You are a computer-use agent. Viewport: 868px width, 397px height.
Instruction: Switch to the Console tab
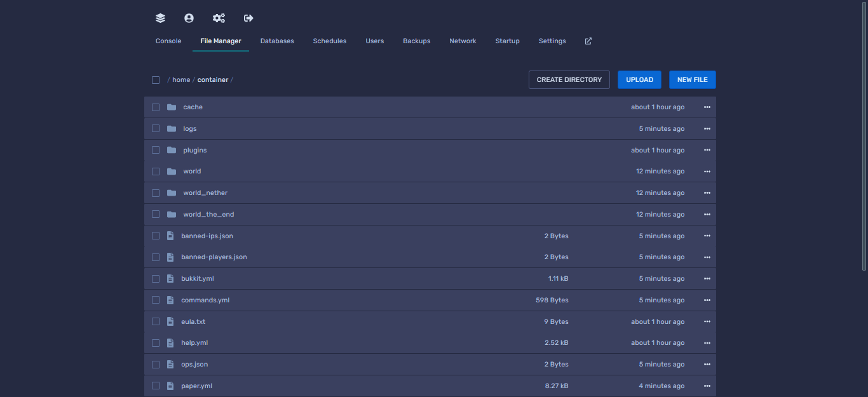click(168, 41)
